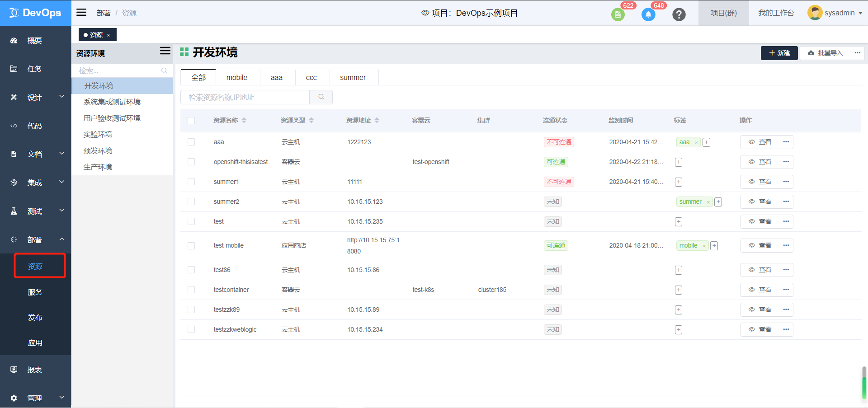
Task: Check the summer2 row checkbox
Action: coord(191,202)
